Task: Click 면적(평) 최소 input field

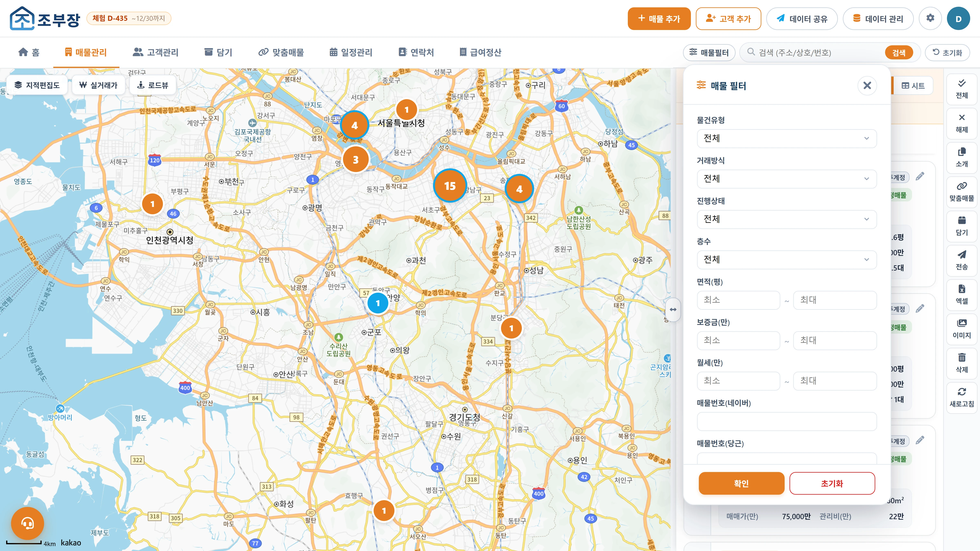Action: [738, 300]
